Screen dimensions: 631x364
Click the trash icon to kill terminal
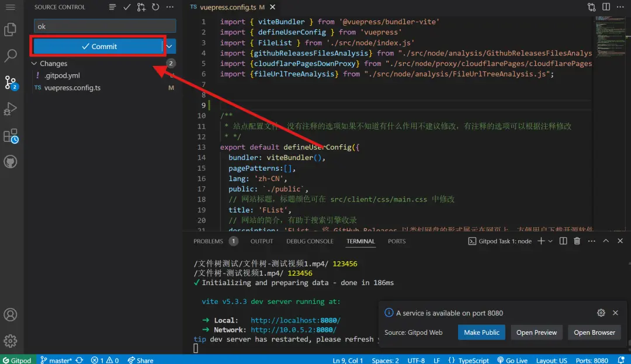[577, 241]
